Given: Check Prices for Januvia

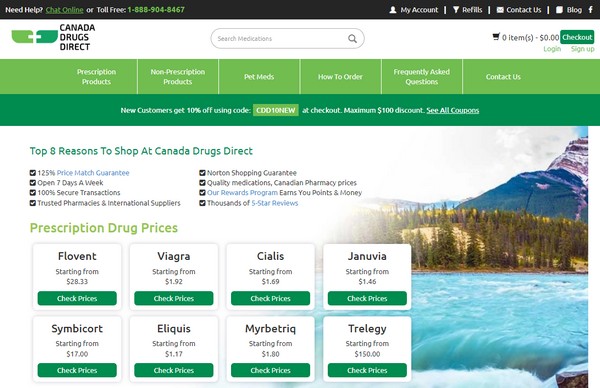Looking at the screenshot, I should [367, 298].
